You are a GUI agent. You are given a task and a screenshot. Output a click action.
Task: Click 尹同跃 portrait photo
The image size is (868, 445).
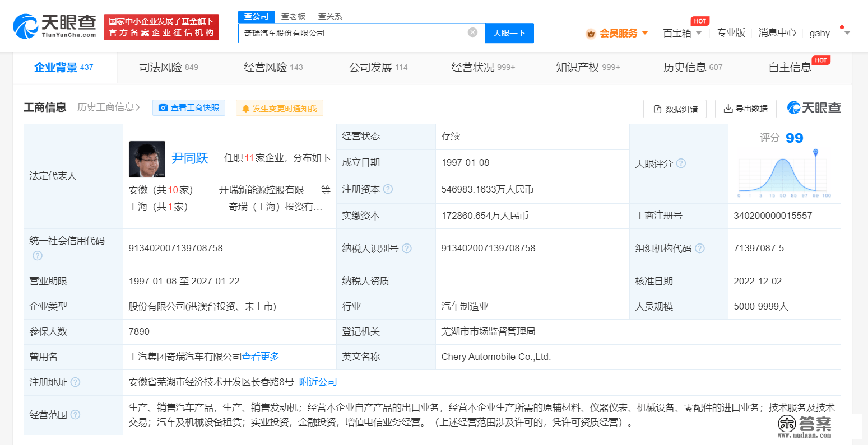click(x=147, y=159)
